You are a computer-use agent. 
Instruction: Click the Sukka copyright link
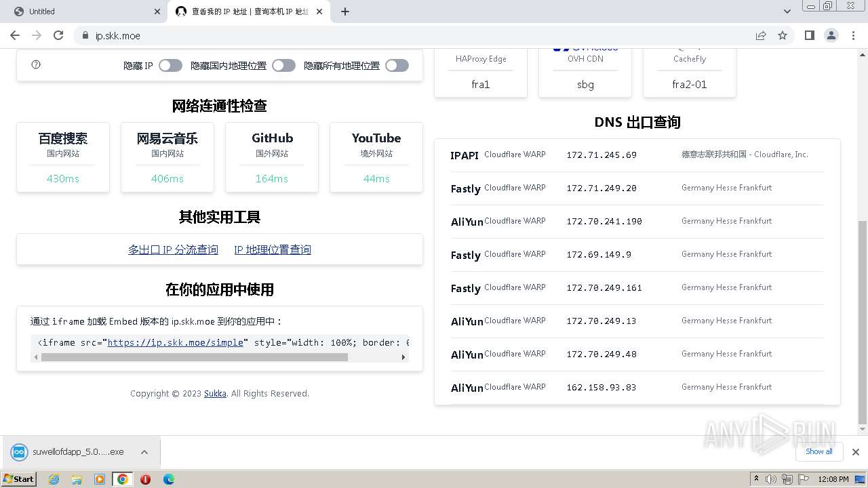tap(215, 393)
